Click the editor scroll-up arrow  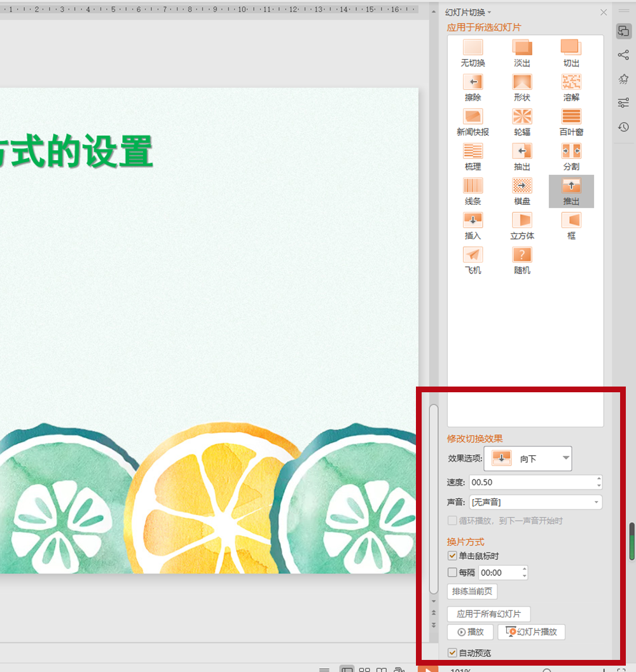pyautogui.click(x=434, y=12)
